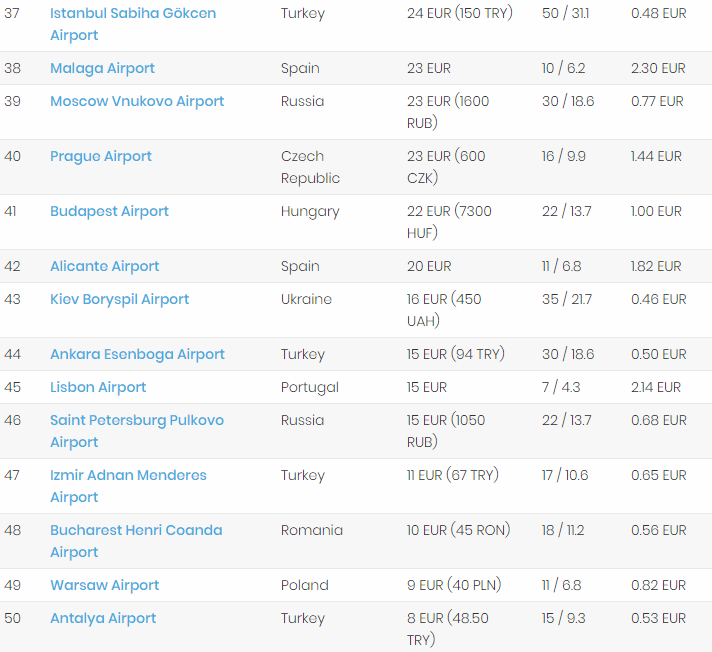Select Bucharest Henri Coanda Airport link
Image resolution: width=712 pixels, height=652 pixels.
point(136,530)
